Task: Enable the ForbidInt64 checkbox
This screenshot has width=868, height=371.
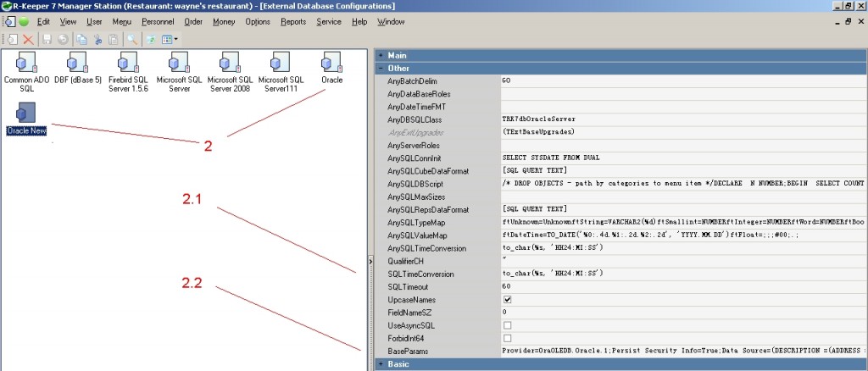Action: click(508, 338)
